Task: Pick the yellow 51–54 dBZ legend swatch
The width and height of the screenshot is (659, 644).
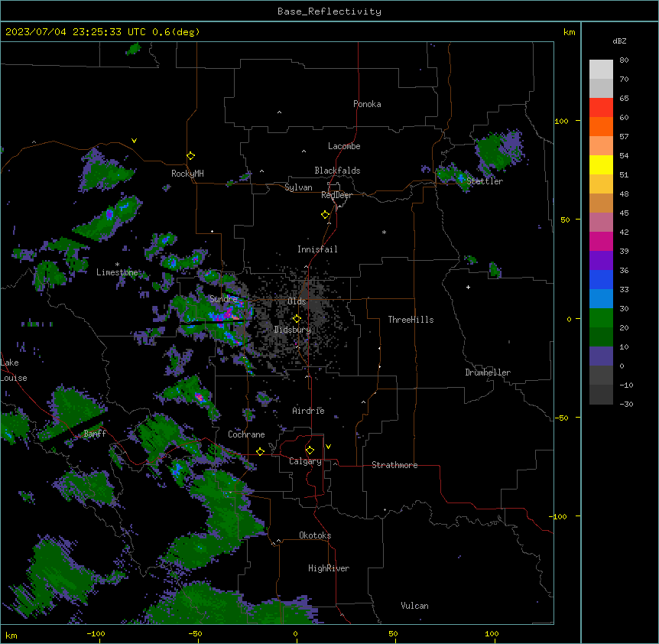Action: tap(601, 164)
